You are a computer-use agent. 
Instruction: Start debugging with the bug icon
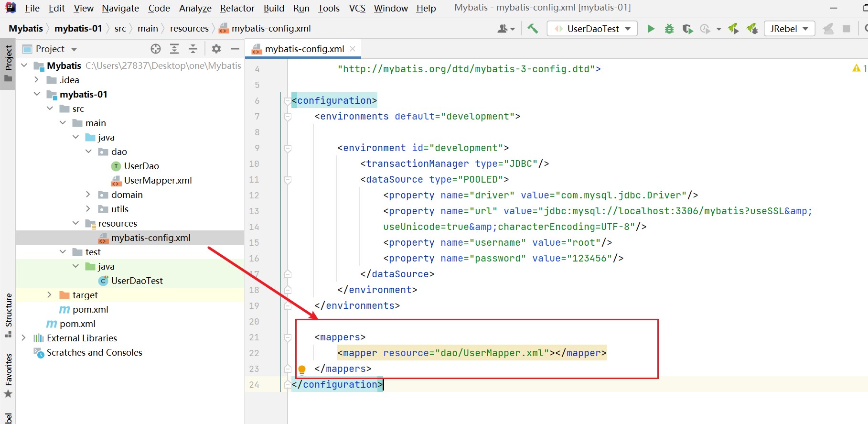coord(669,29)
